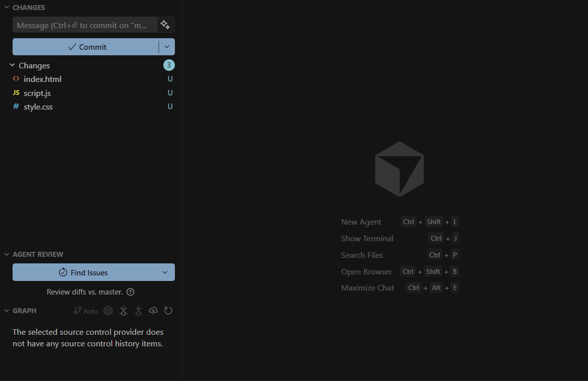This screenshot has width=588, height=381.
Task: Click the Search Files shortcut label
Action: 362,255
